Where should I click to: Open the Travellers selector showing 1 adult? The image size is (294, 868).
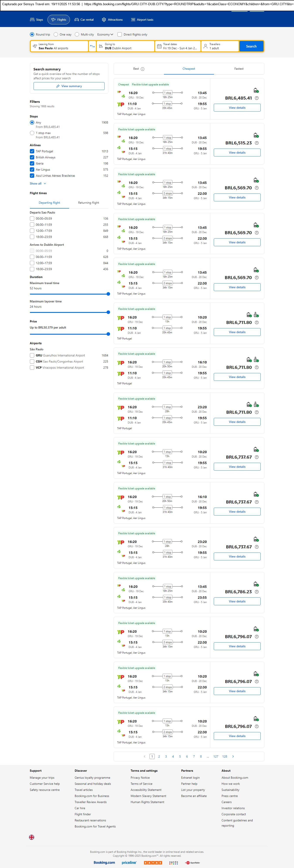[220, 46]
